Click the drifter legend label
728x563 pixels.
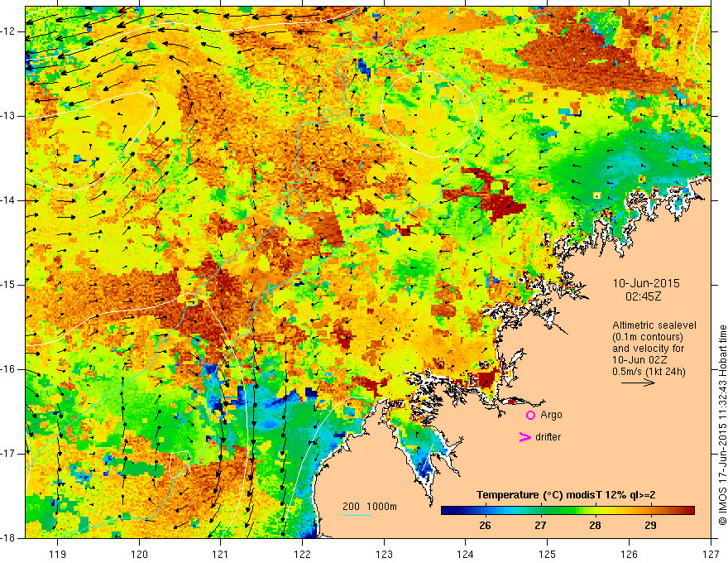548,437
